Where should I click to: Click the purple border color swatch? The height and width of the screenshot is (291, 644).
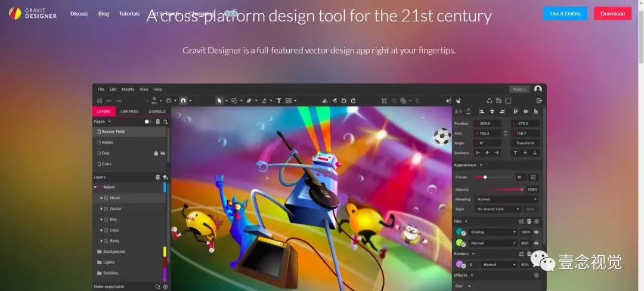(460, 264)
